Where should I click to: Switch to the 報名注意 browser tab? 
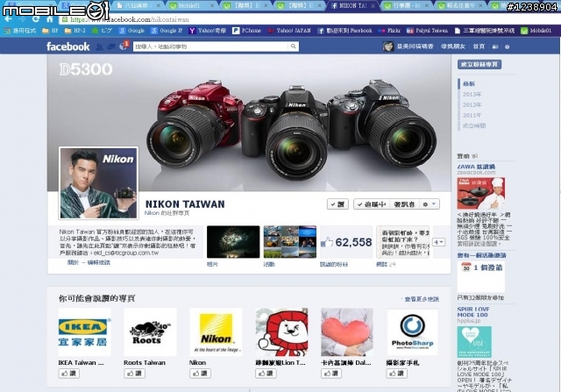click(x=459, y=6)
